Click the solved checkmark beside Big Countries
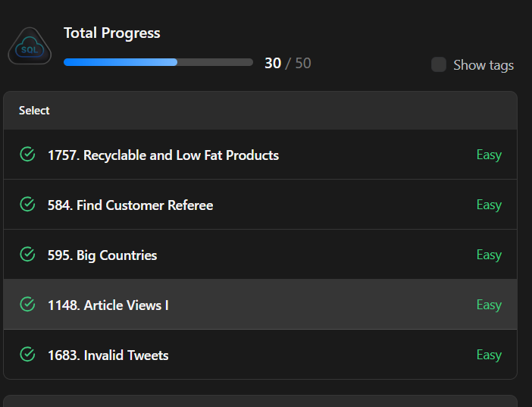Image resolution: width=532 pixels, height=407 pixels. click(27, 255)
